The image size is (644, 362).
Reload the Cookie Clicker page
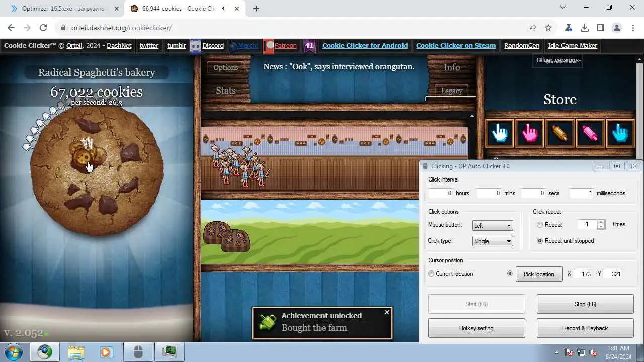coord(43,28)
